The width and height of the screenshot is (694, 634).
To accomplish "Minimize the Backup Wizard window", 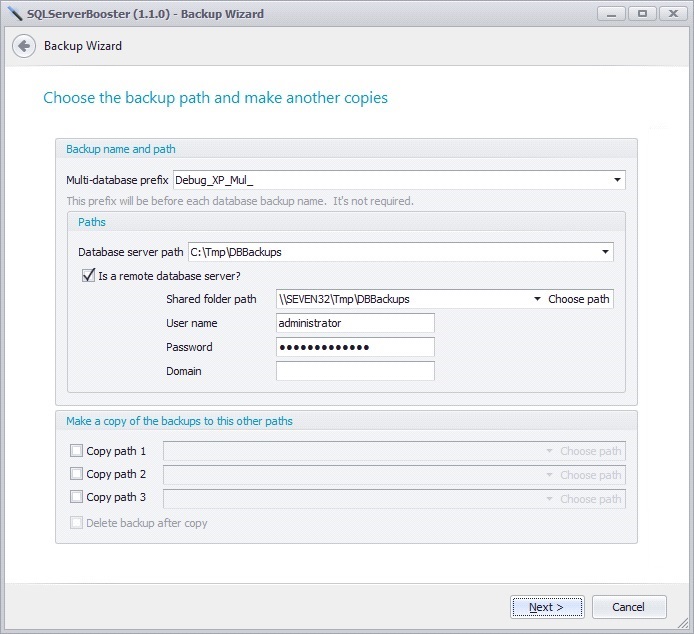I will [x=611, y=14].
